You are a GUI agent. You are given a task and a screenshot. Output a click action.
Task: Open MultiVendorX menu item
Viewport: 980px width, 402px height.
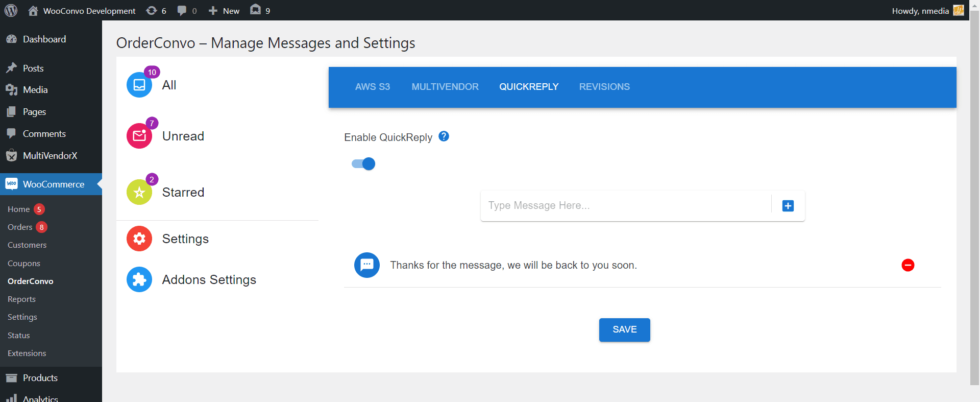(x=51, y=156)
